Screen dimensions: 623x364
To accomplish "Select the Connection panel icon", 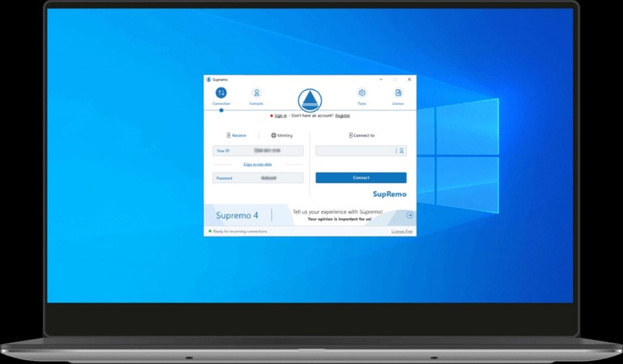I will (222, 94).
